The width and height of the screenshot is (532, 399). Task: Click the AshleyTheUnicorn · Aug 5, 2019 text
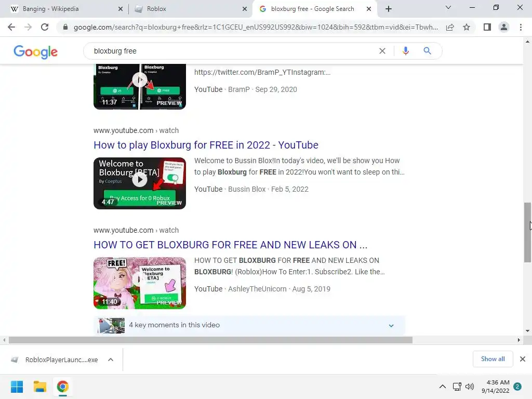click(x=279, y=289)
